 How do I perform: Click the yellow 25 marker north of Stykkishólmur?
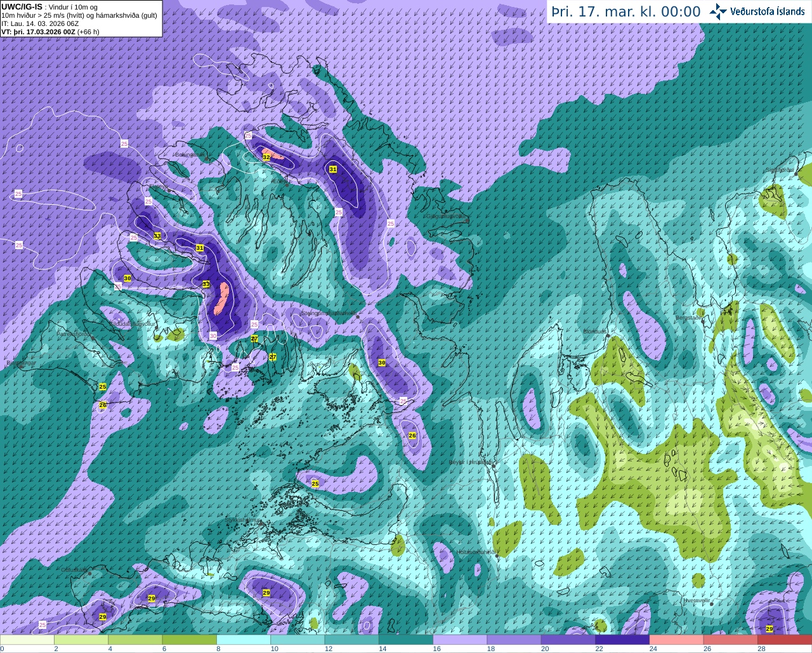[315, 483]
